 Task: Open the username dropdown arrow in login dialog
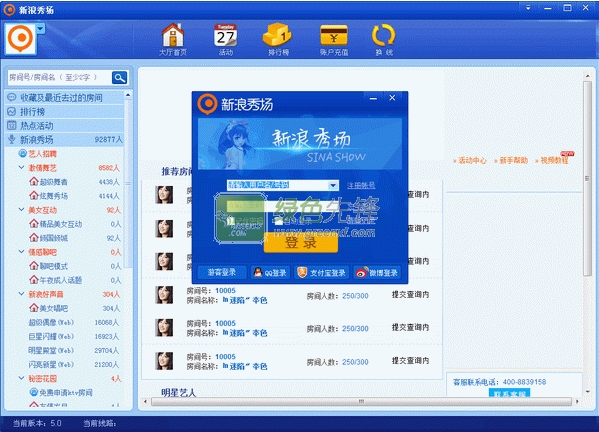333,185
